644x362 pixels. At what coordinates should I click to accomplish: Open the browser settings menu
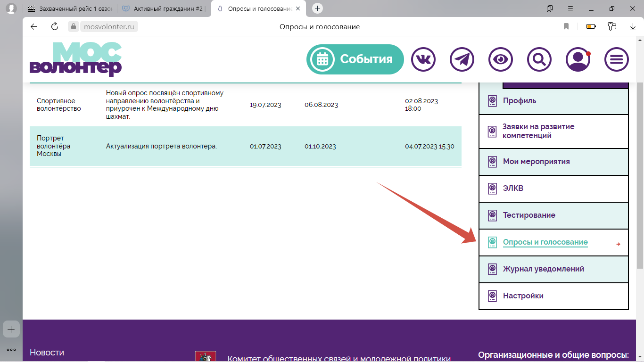point(570,8)
